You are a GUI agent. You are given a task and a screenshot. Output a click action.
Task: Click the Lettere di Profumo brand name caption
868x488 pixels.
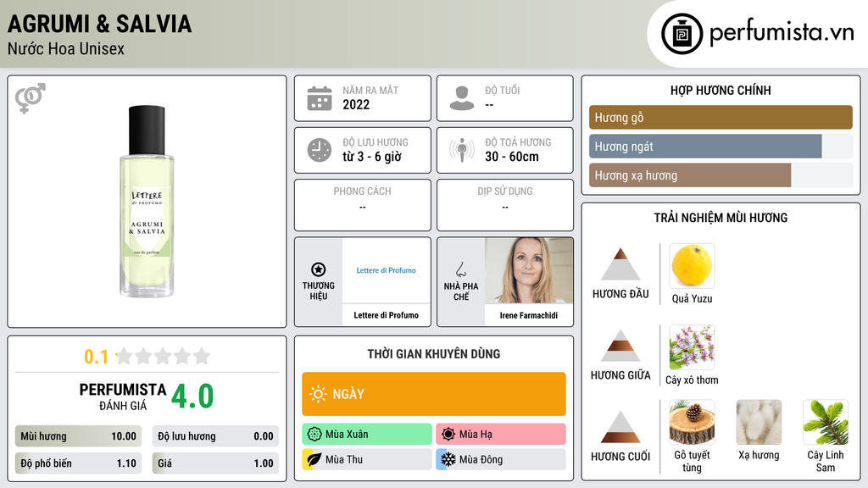[386, 315]
